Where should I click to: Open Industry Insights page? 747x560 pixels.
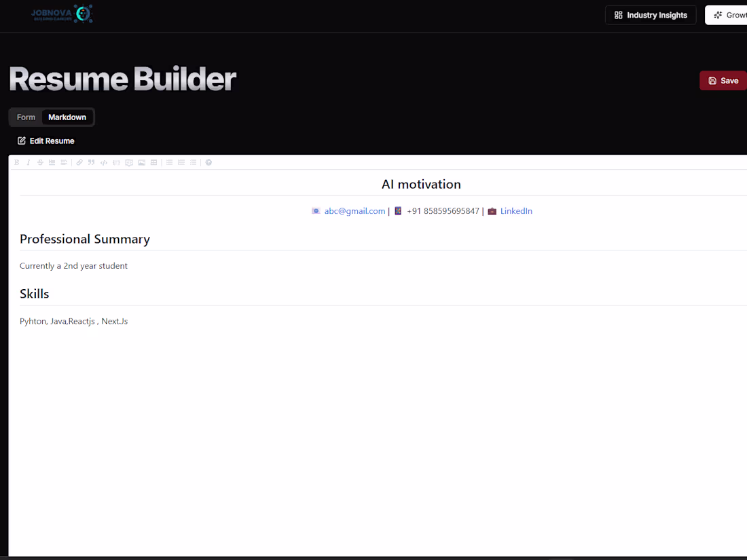pyautogui.click(x=651, y=15)
